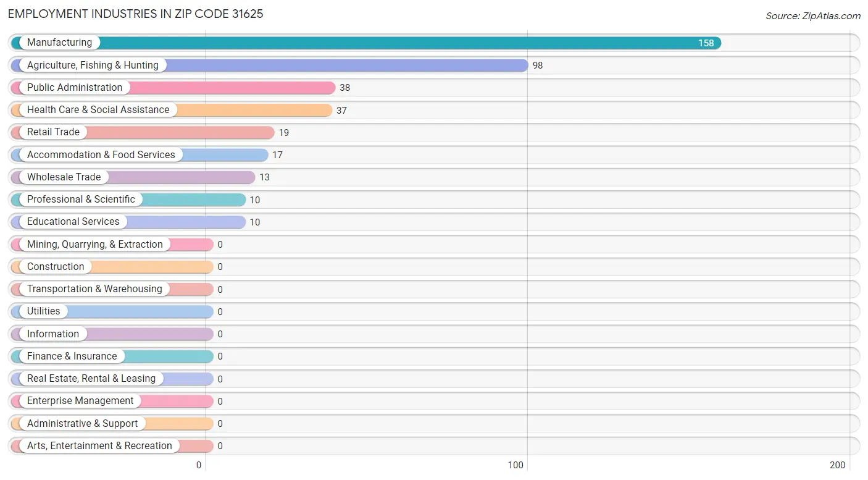Click the Finance & Insurance label

(72, 356)
